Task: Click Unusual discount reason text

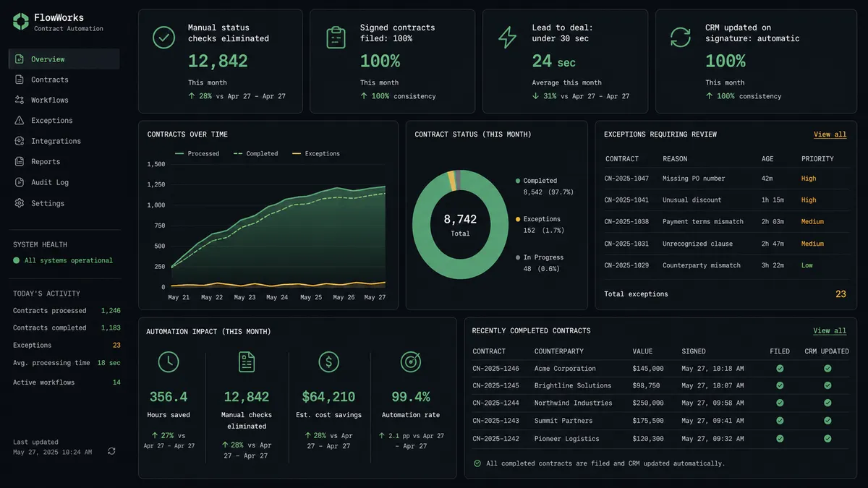Action: tap(692, 200)
